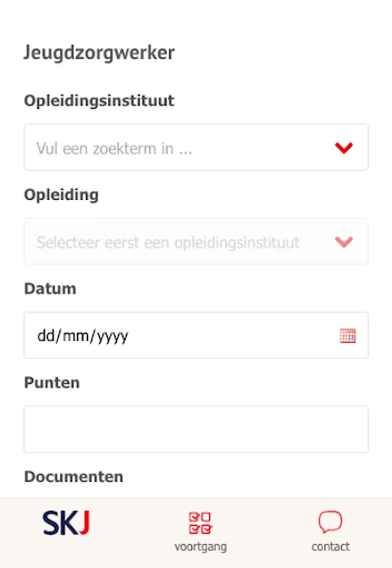
Task: Open the contact speech bubble icon
Action: [x=330, y=522]
